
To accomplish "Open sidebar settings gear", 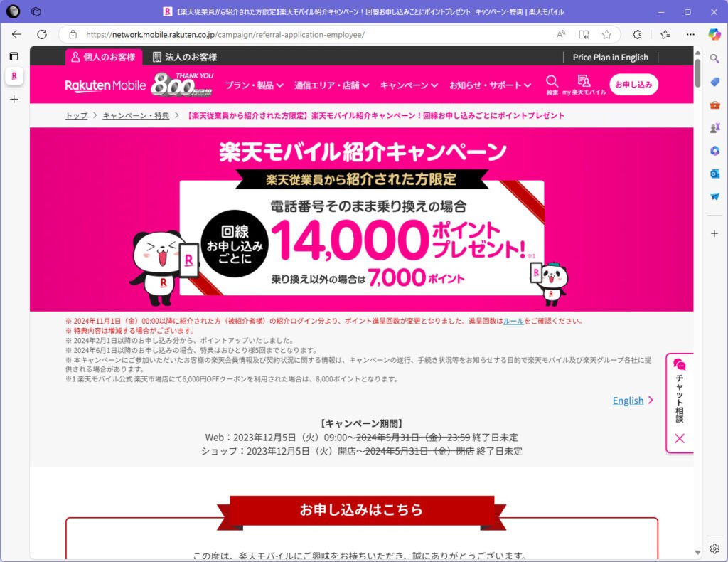I will point(714,548).
